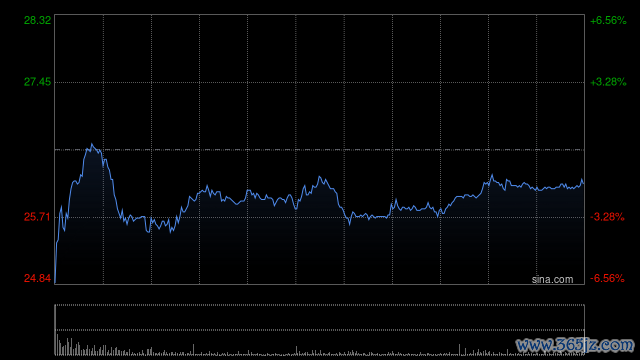Click the 24.84 bottom price label
Viewport: 640px width, 360px height.
[x=38, y=278]
